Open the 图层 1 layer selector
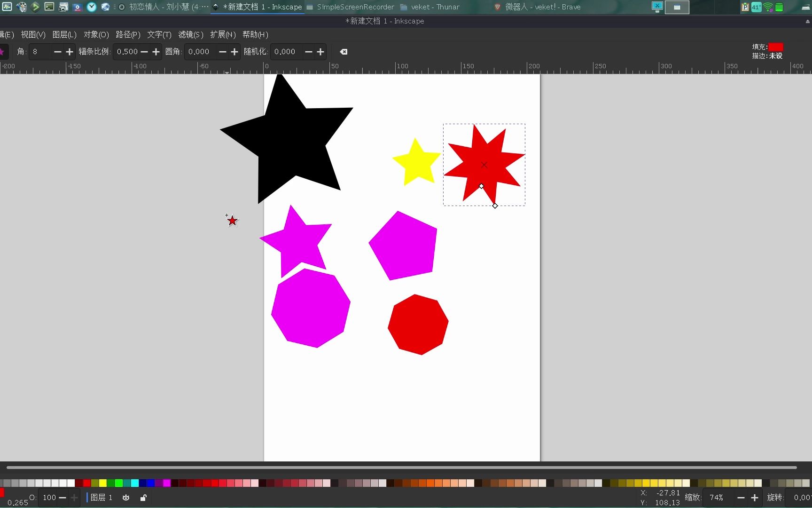 click(x=101, y=498)
